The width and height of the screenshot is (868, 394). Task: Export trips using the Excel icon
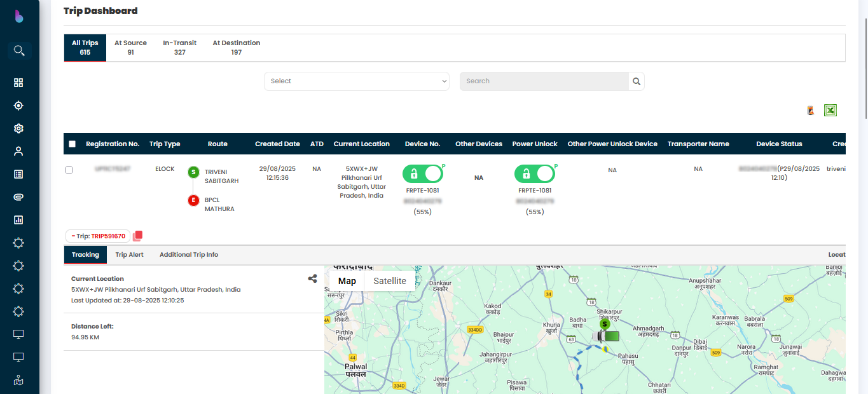830,111
